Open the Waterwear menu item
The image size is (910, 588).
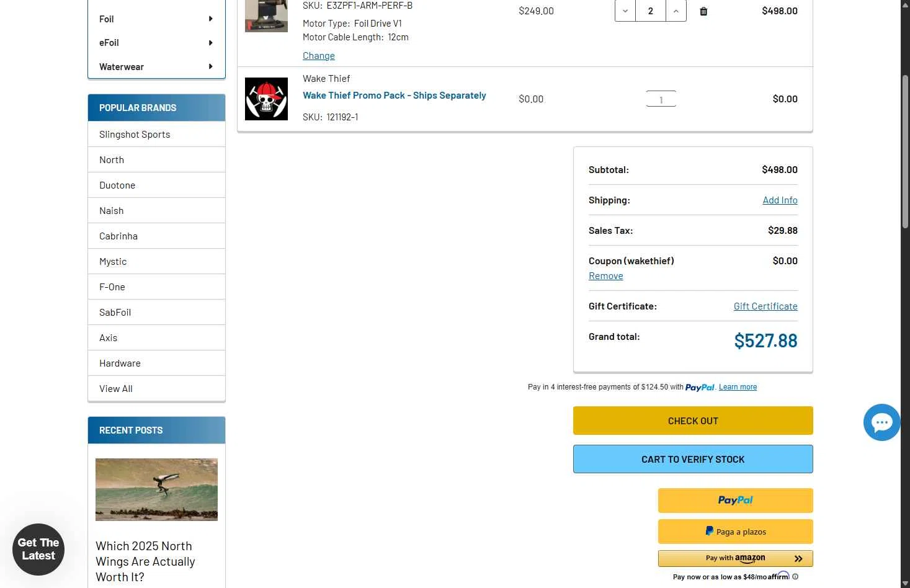coord(122,67)
